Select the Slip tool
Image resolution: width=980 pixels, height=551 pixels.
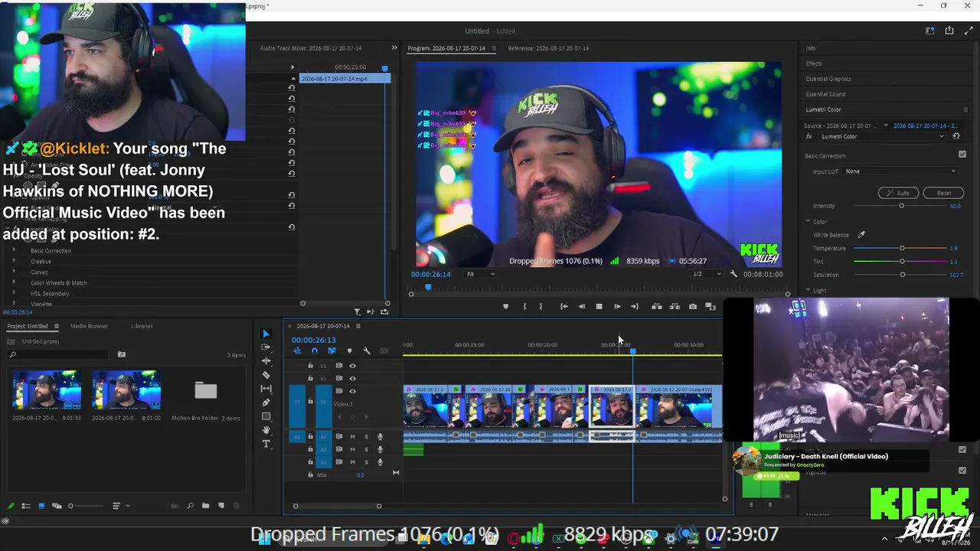[x=266, y=389]
